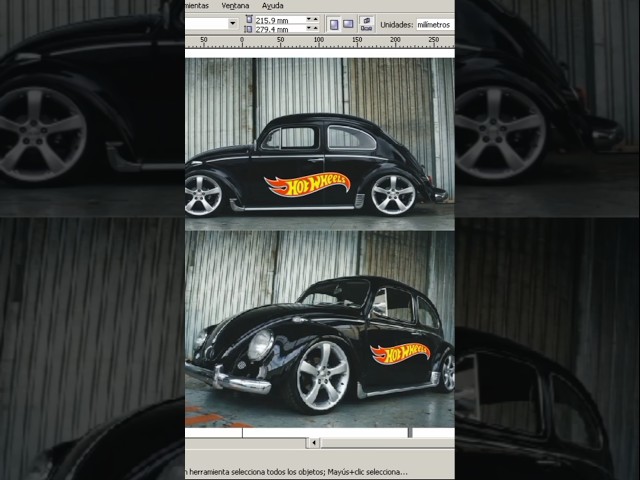
Task: Open the Ventana menu
Action: [x=235, y=6]
